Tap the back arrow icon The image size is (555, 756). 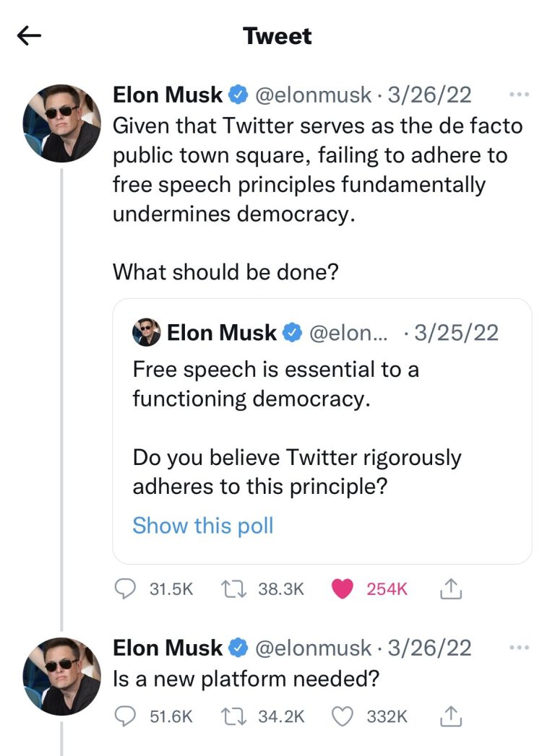[x=30, y=36]
